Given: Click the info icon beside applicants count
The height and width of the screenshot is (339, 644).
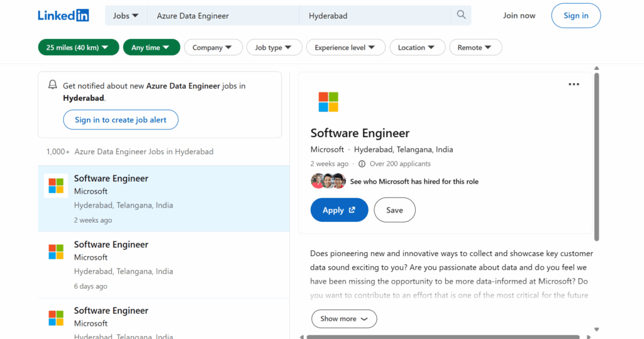Looking at the screenshot, I should click(362, 164).
